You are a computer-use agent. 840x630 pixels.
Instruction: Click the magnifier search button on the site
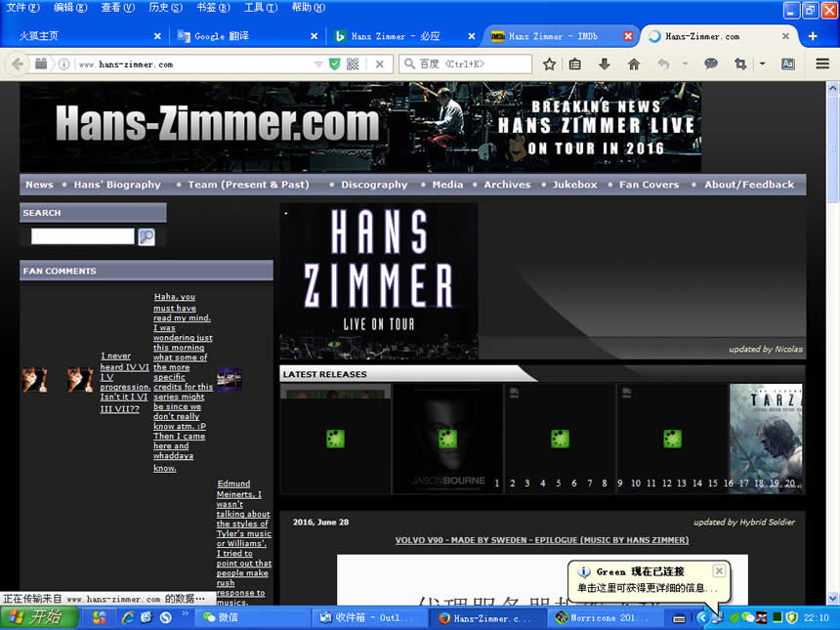(x=147, y=236)
